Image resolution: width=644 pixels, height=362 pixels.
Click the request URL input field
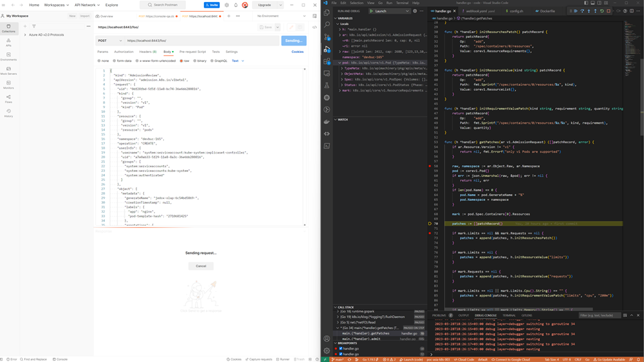[202, 41]
